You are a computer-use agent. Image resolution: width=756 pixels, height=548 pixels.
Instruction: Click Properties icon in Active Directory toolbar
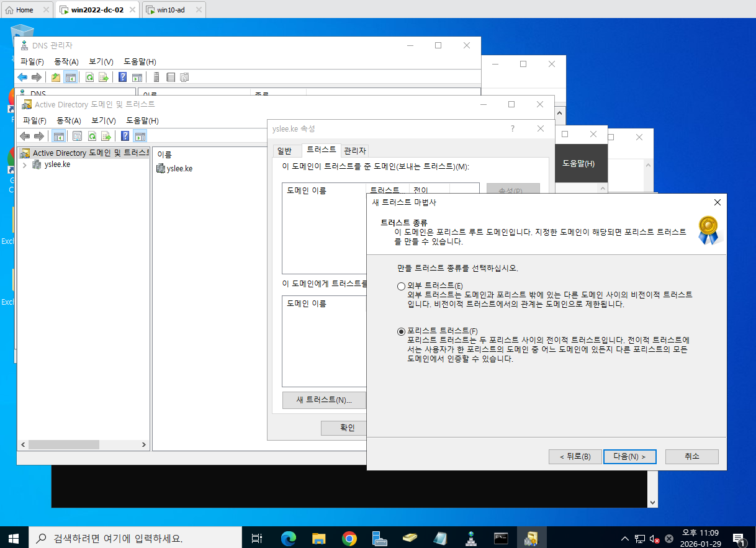[x=78, y=136]
